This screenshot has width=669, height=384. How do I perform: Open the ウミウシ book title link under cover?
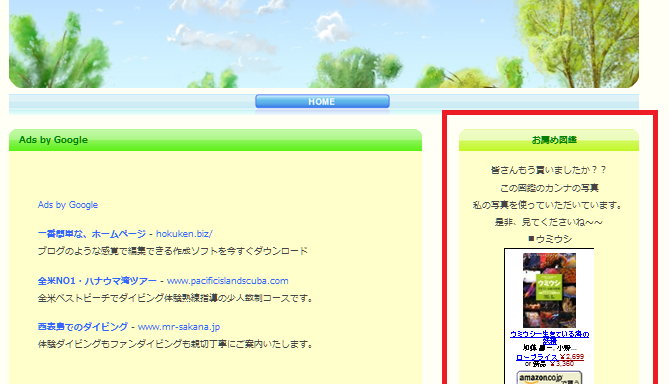click(x=550, y=337)
